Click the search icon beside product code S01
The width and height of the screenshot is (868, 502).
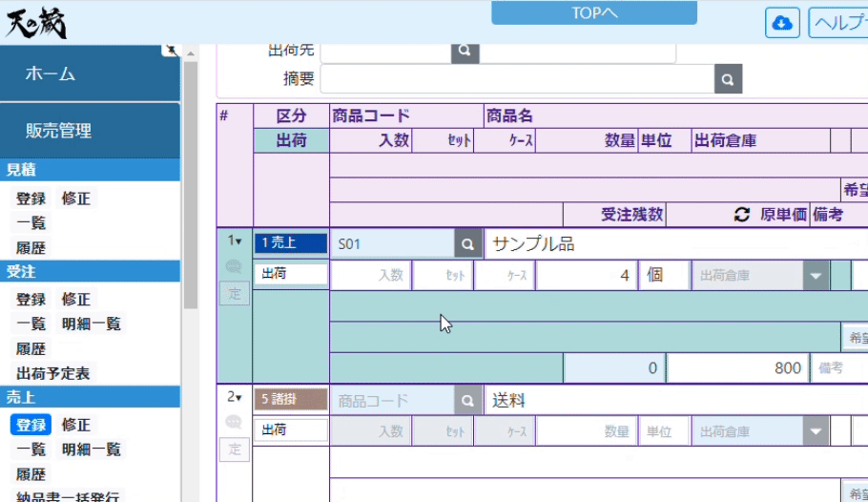tap(467, 243)
